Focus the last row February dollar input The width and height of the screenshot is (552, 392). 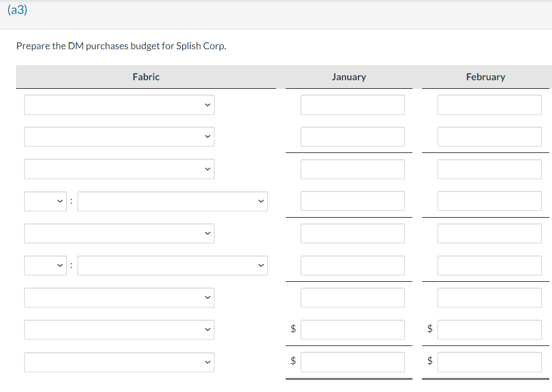coord(489,362)
